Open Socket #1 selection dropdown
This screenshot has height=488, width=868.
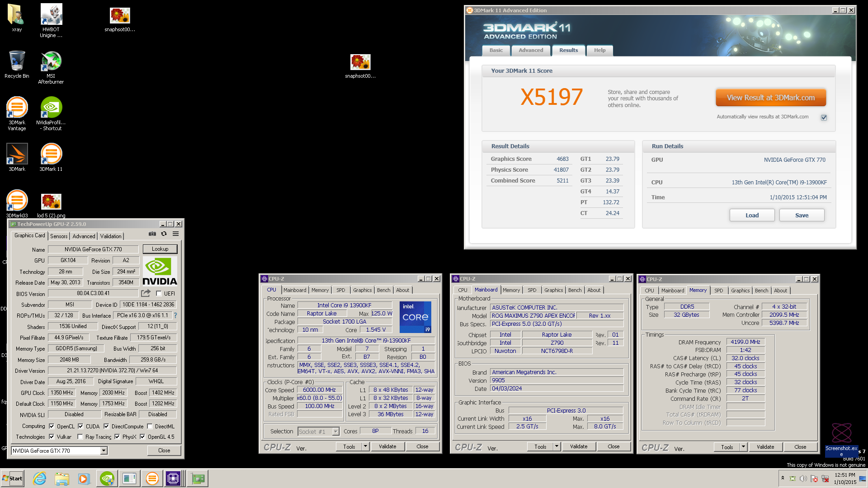(335, 432)
